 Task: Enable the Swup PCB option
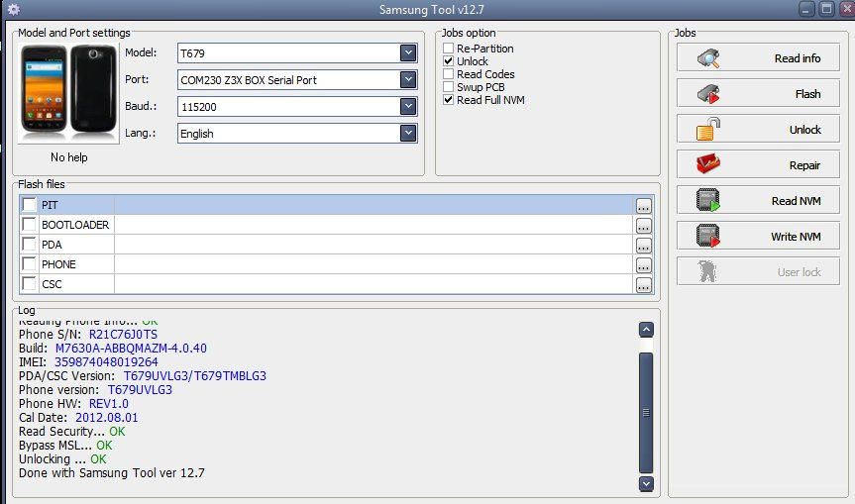(448, 86)
